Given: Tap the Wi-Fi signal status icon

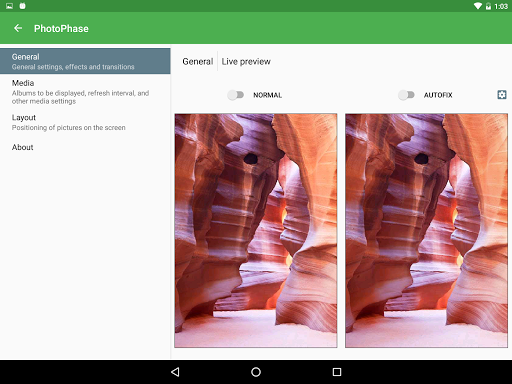Looking at the screenshot, I should click(x=477, y=6).
